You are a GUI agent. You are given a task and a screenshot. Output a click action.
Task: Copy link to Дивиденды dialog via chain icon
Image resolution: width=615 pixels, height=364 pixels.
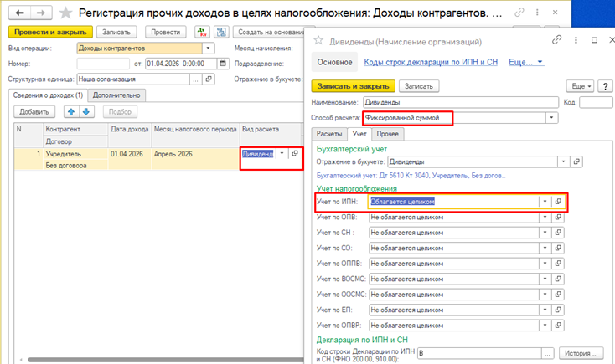pyautogui.click(x=556, y=39)
